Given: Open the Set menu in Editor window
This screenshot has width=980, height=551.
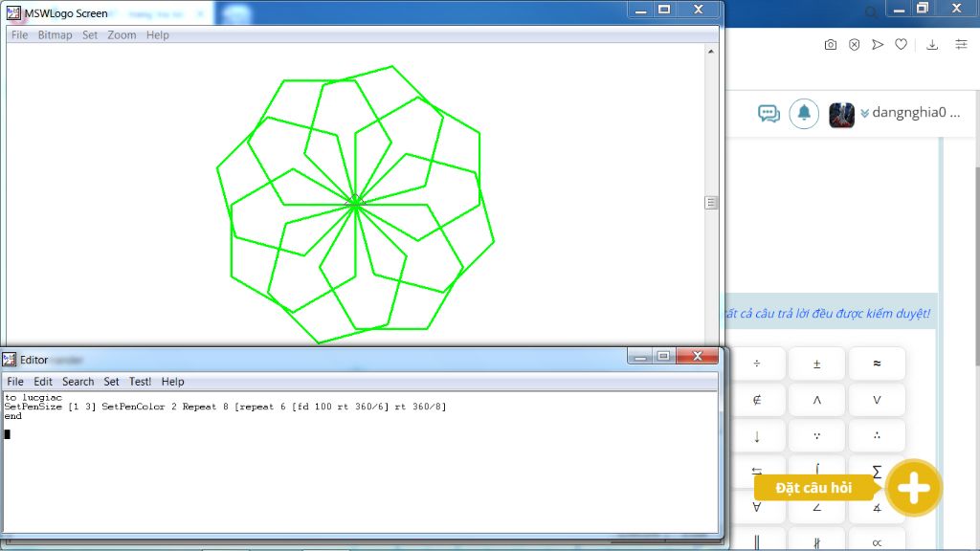Looking at the screenshot, I should pos(111,382).
